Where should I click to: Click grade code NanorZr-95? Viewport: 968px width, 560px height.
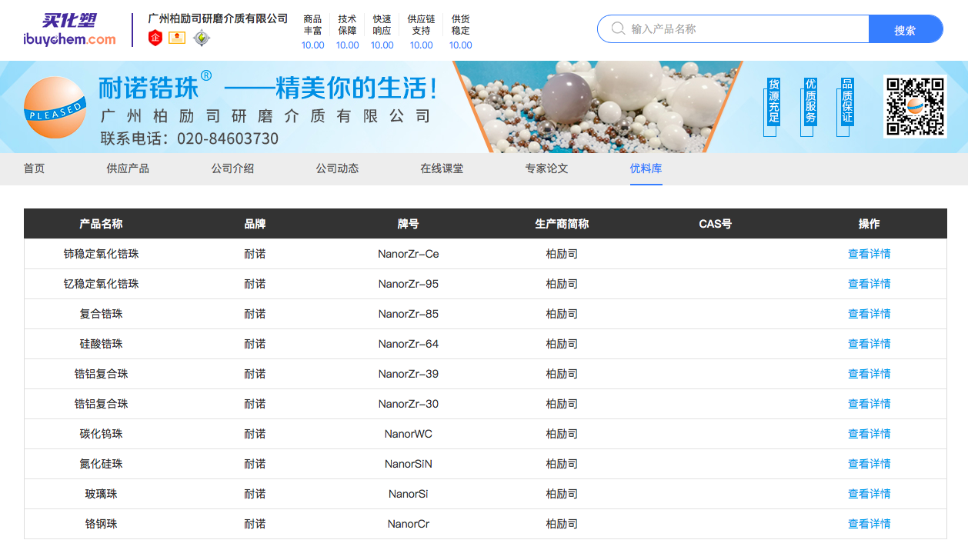(409, 284)
